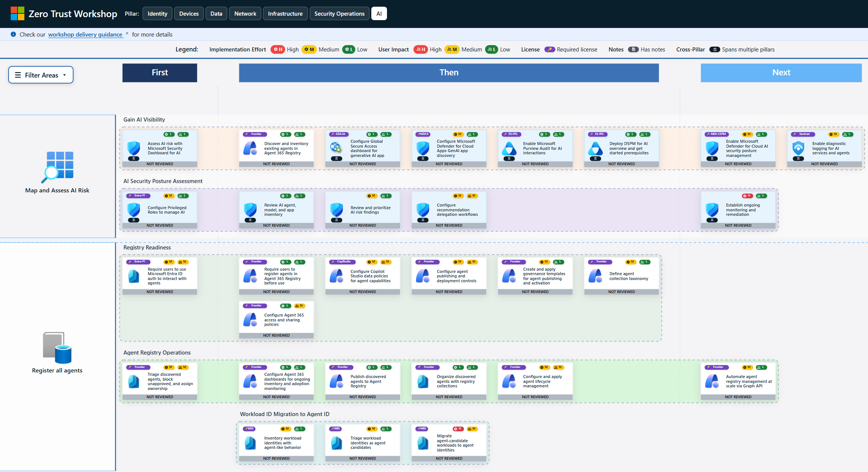Click the Frontier license badge on Discover agents card

(255, 134)
